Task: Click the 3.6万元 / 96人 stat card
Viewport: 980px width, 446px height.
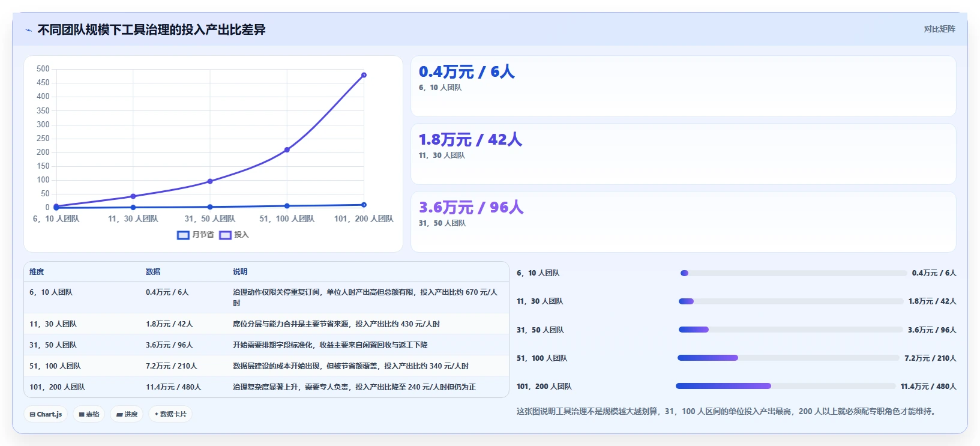Action: coord(683,221)
